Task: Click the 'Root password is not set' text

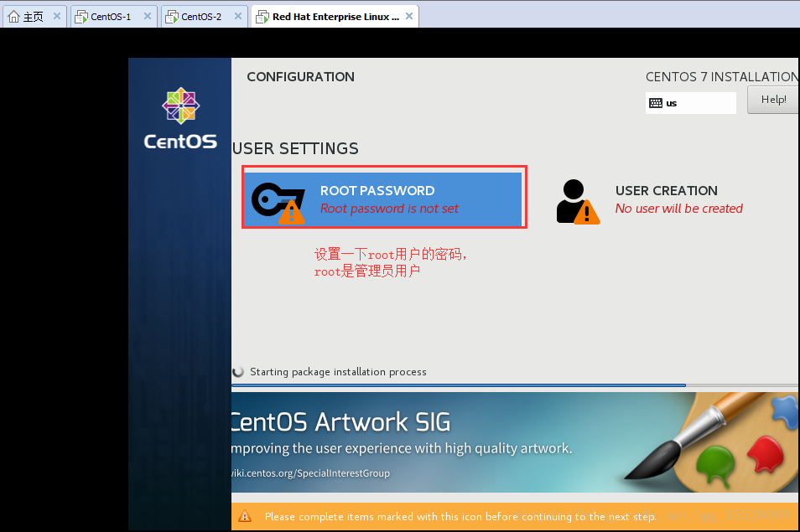Action: tap(389, 209)
